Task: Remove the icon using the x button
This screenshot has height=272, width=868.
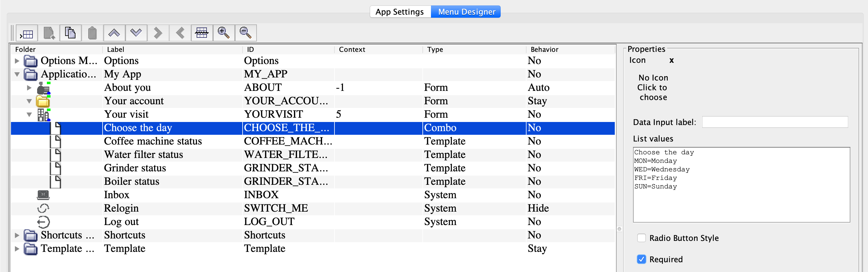Action: pos(671,60)
